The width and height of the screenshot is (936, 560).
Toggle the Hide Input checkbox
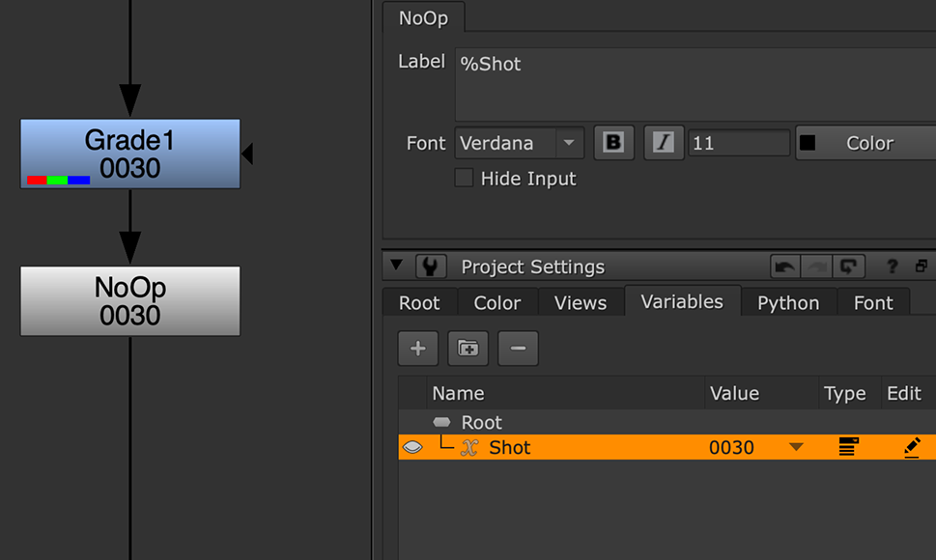pyautogui.click(x=465, y=179)
